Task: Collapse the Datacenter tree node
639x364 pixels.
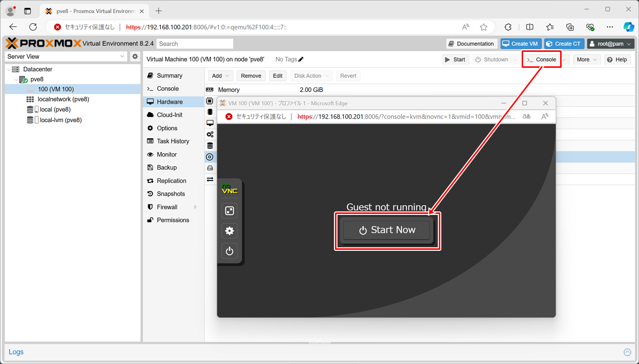Action: [8, 69]
